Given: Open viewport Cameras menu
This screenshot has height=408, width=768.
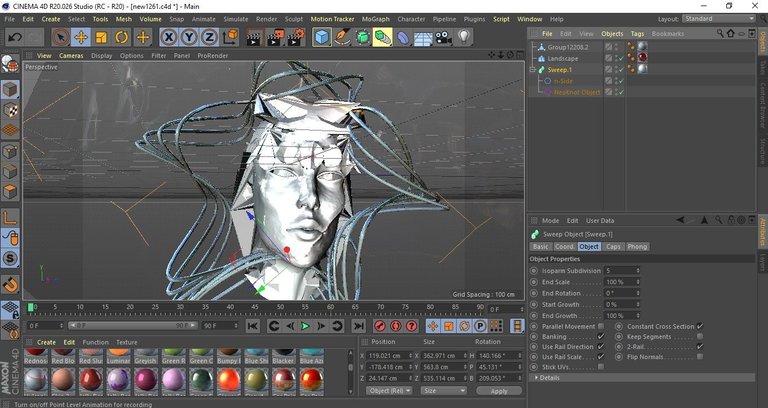Looking at the screenshot, I should click(71, 56).
